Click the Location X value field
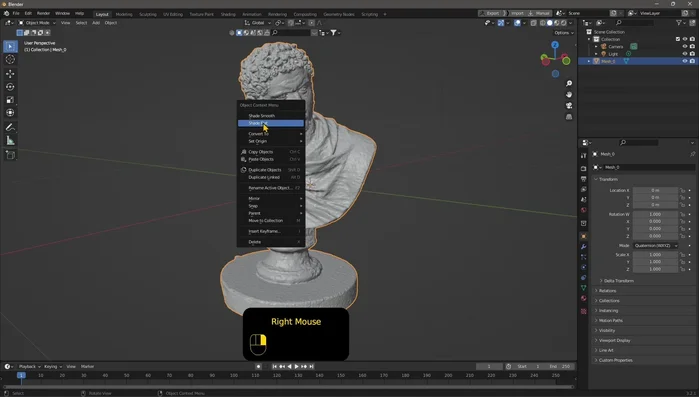Viewport: 699px width, 397px height. click(x=655, y=190)
